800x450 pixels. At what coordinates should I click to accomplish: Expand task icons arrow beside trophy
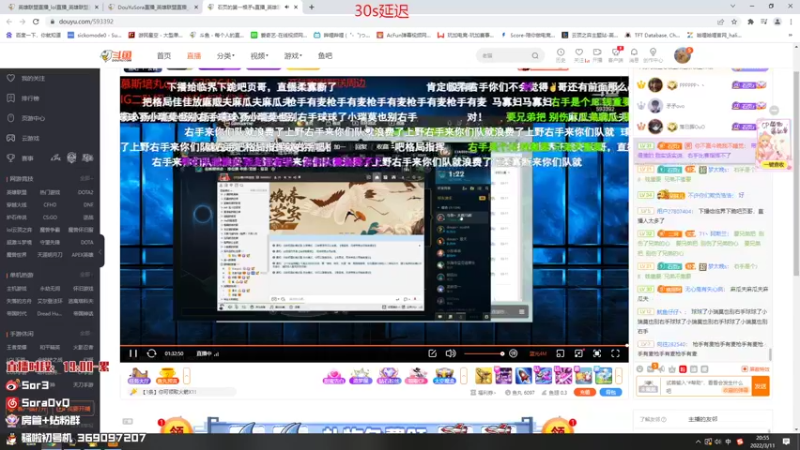[x=187, y=376]
